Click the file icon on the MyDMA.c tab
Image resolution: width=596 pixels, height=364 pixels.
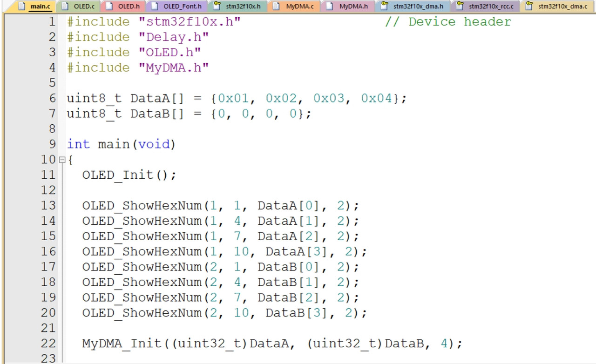276,7
